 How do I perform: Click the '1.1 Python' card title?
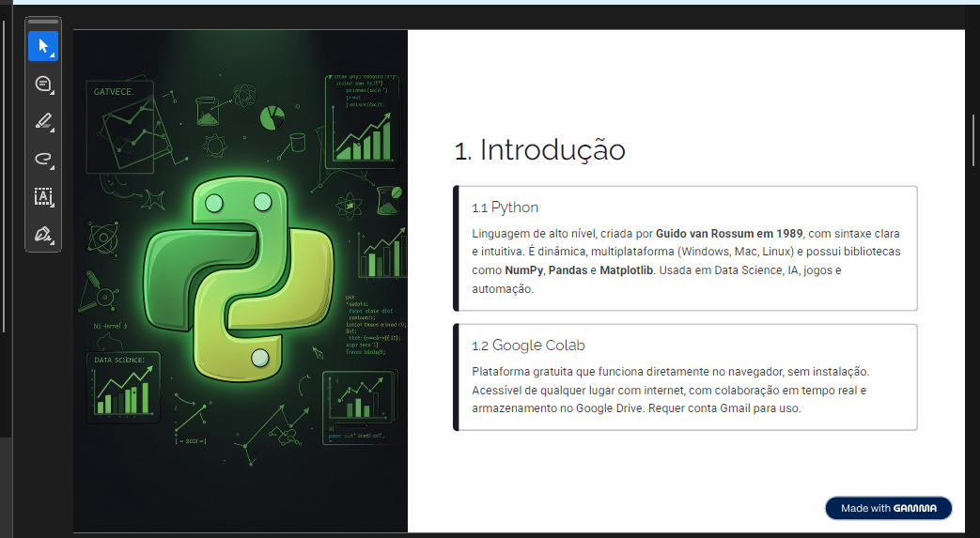(x=505, y=208)
